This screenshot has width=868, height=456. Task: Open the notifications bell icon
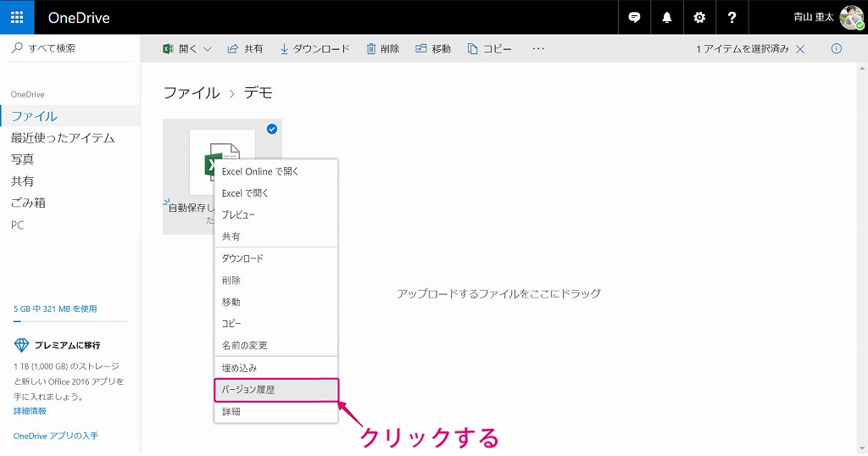tap(667, 17)
